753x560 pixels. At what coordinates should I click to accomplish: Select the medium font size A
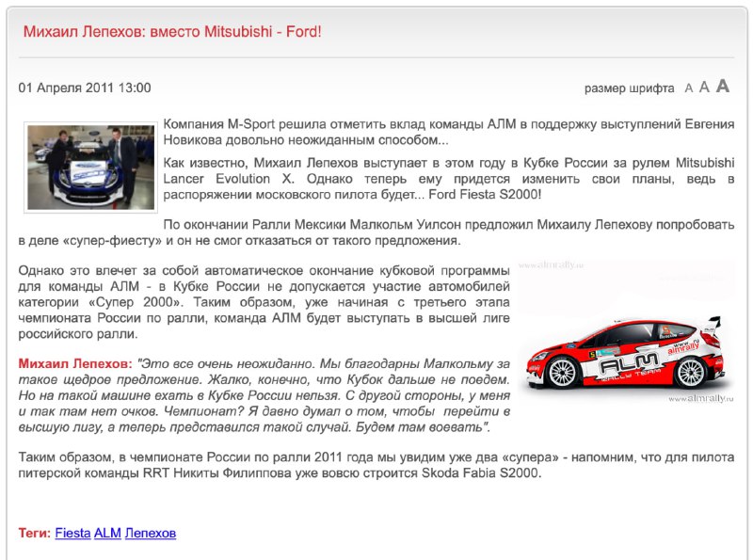click(x=704, y=88)
